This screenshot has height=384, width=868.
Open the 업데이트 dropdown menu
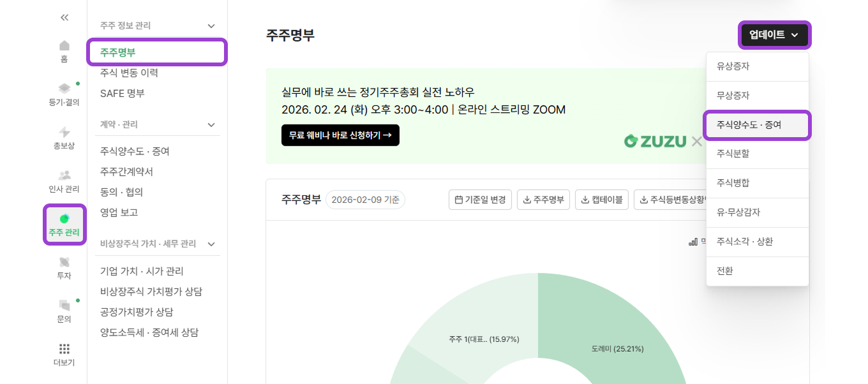pos(774,35)
